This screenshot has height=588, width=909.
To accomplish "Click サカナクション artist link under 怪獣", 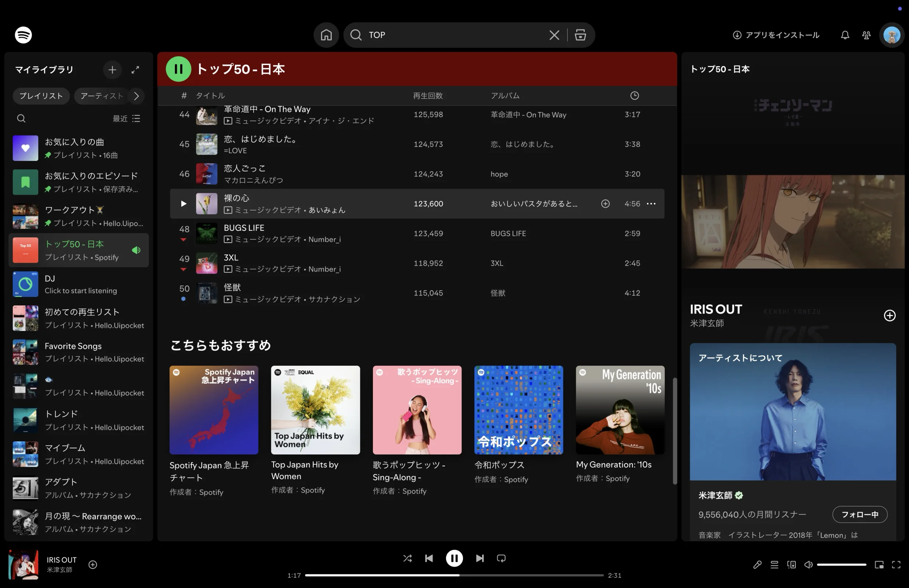I will (334, 299).
